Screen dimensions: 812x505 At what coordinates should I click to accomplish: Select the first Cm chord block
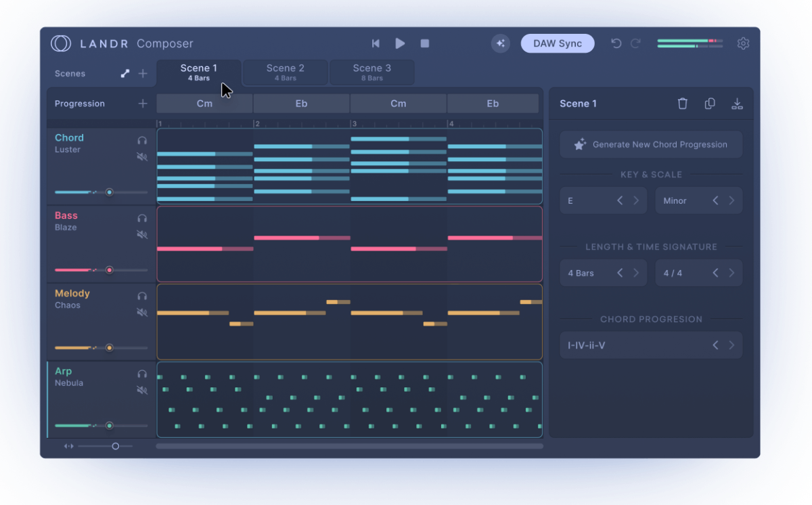tap(204, 104)
